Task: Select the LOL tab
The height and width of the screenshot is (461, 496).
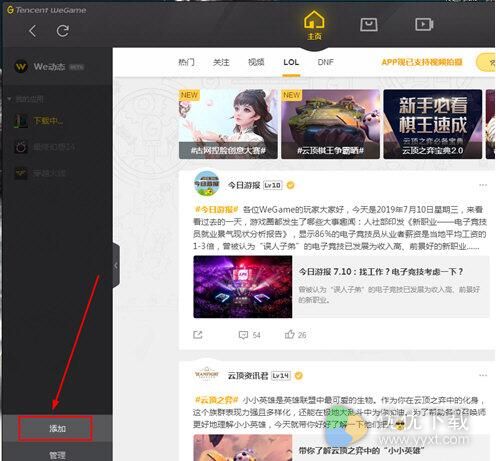Action: click(x=291, y=62)
